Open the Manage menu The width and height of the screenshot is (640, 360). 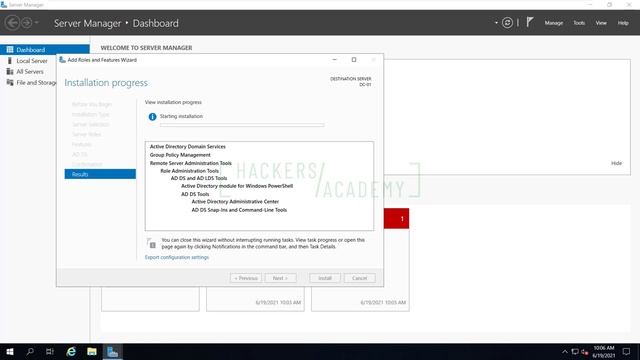click(x=553, y=23)
